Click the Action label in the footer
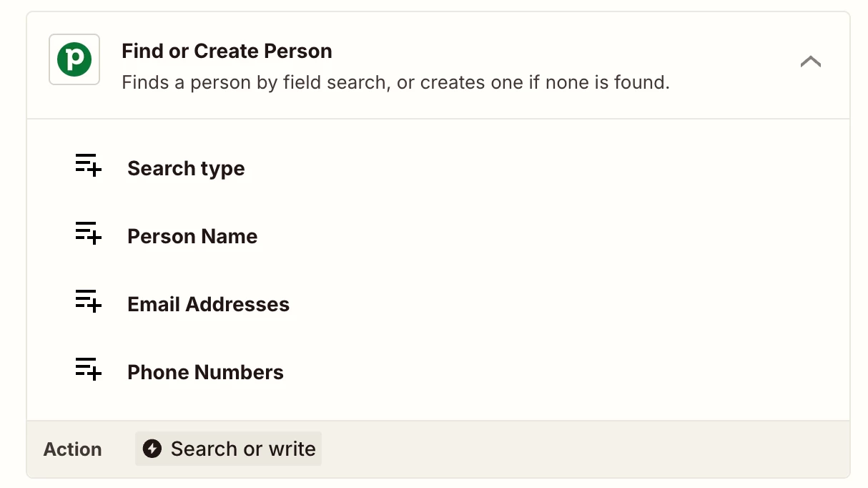Viewport: 868px width, 488px height. (x=72, y=449)
